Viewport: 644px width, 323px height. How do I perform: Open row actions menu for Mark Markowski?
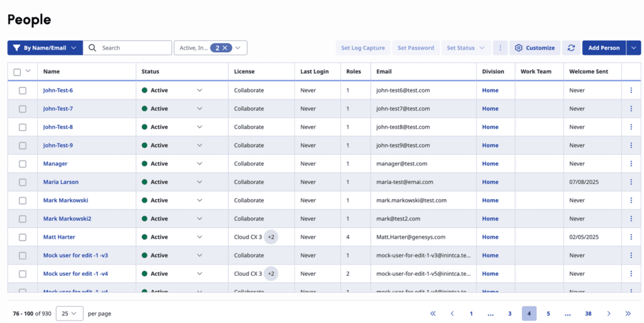click(631, 200)
